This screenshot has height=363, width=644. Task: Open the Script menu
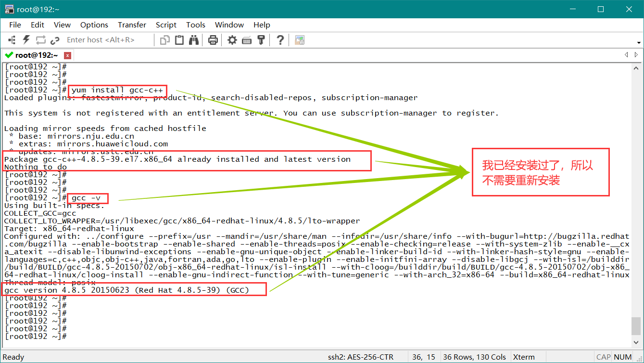[166, 25]
